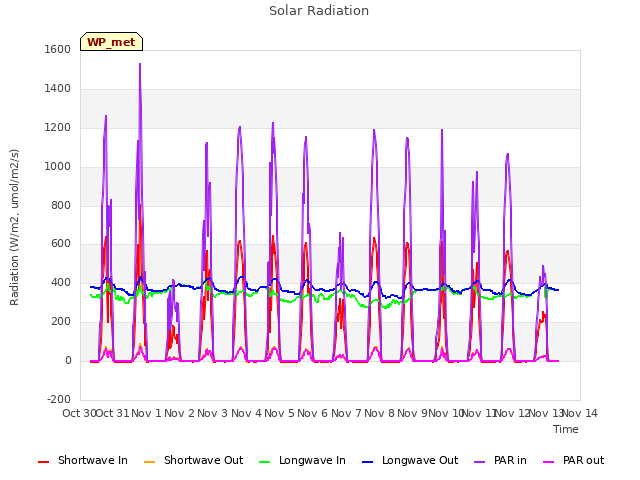Click the Nov 8 x-axis tick label
The width and height of the screenshot is (640, 480).
click(379, 413)
